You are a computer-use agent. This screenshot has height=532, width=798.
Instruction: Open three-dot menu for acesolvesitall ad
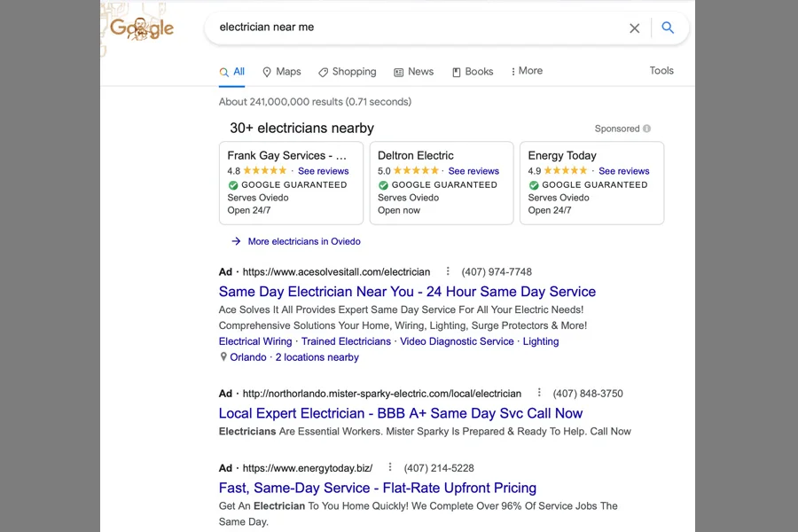pyautogui.click(x=448, y=270)
